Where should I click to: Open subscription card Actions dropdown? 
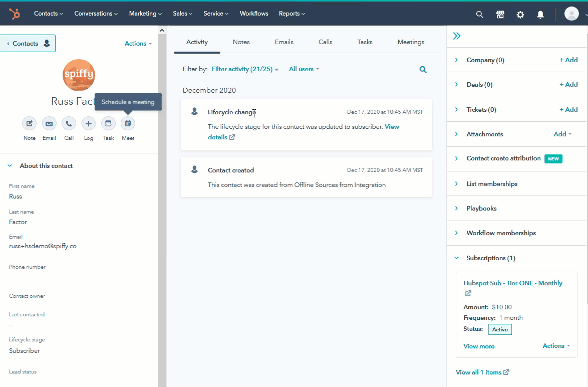point(556,346)
